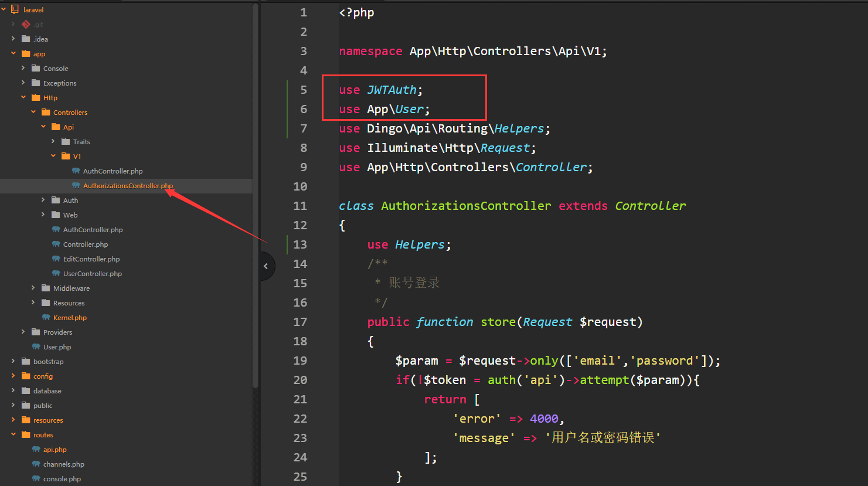Open EditController.php file
Image resolution: width=868 pixels, height=486 pixels.
(91, 259)
